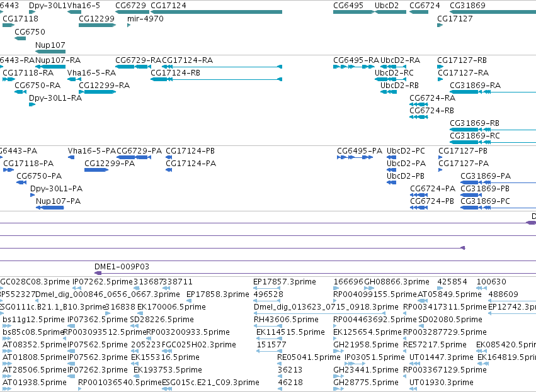The height and width of the screenshot is (392, 536).
Task: Click the SD02080.5prime EST label
Action: click(x=450, y=320)
